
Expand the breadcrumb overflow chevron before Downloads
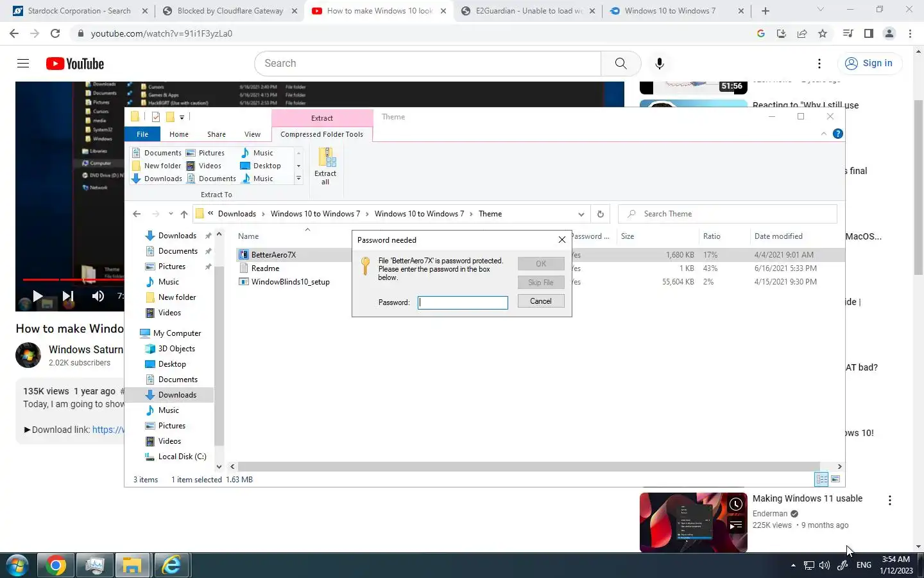[210, 213]
